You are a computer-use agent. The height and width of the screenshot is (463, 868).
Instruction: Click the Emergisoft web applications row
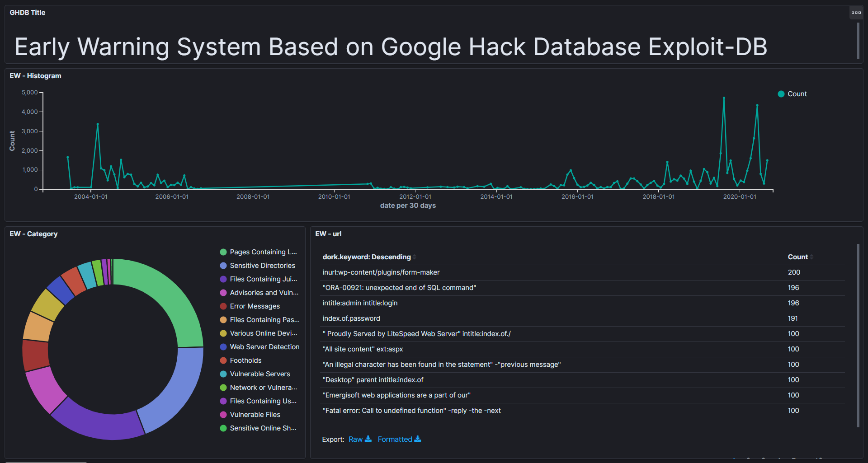pos(582,395)
